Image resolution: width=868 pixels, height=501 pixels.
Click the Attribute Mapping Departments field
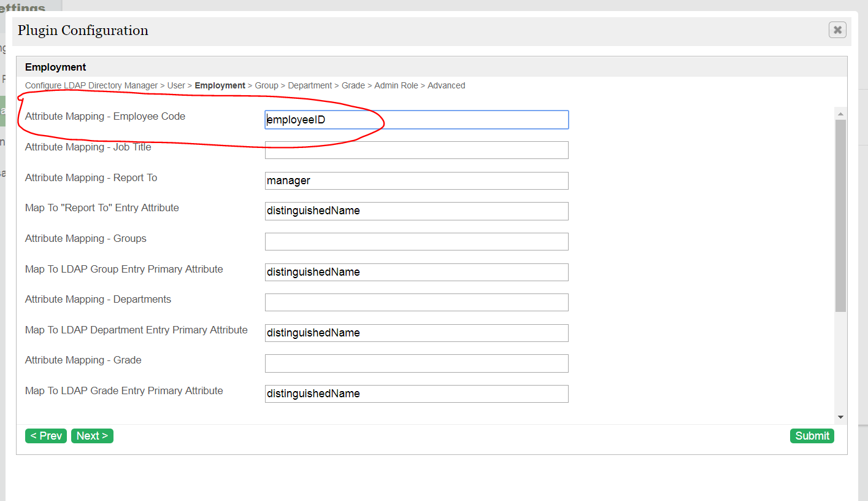(x=416, y=302)
